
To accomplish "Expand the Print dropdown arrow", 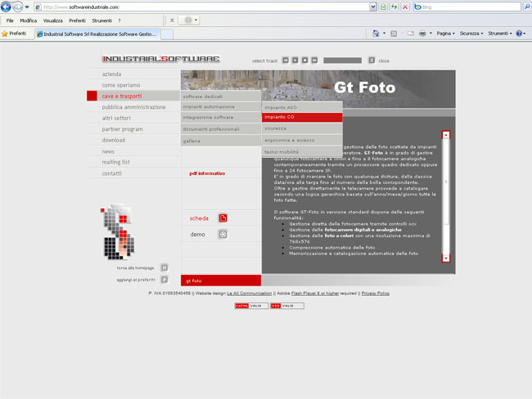I will tap(431, 34).
